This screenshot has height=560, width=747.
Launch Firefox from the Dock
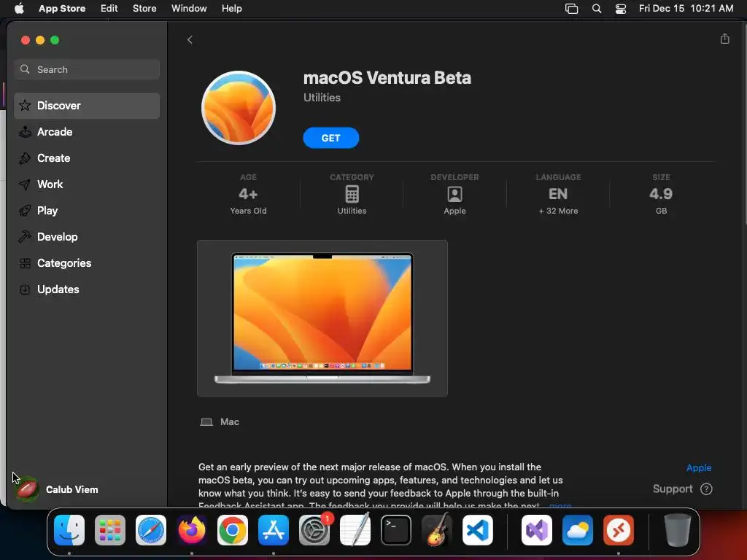point(192,530)
